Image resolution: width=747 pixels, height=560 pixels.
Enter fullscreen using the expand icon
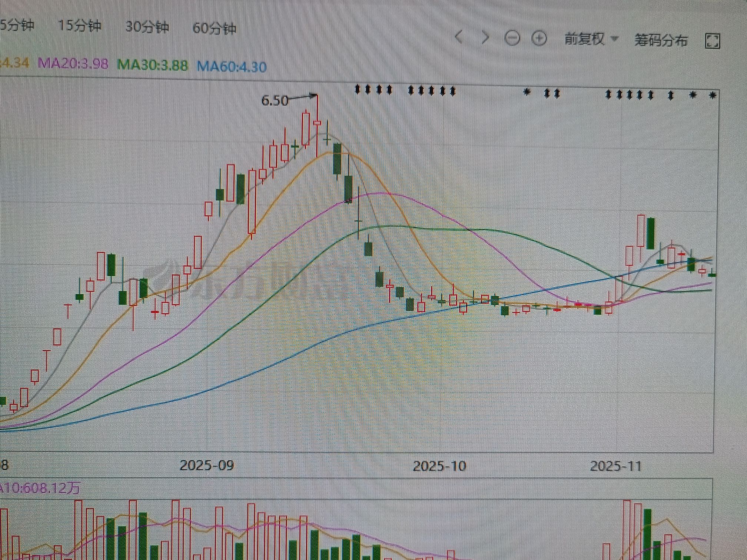click(x=712, y=41)
